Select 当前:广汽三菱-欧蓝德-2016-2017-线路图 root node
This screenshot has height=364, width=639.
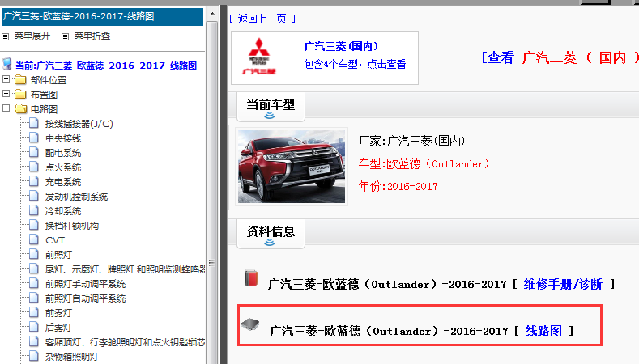(x=106, y=66)
